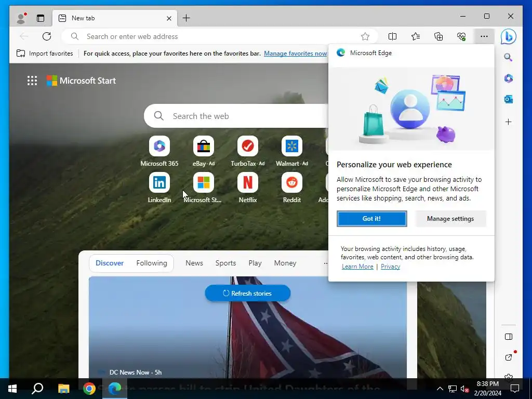This screenshot has height=399, width=532.
Task: Click the sidebar Search icon
Action: pos(508,57)
